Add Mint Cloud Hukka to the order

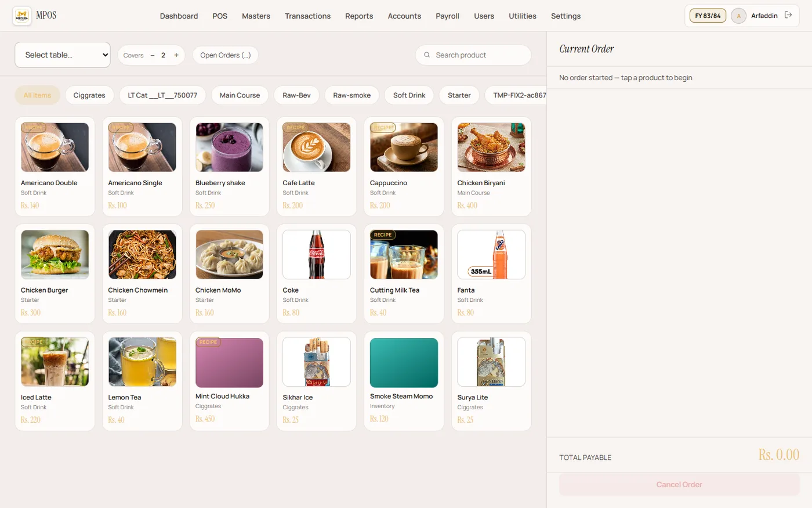point(230,381)
